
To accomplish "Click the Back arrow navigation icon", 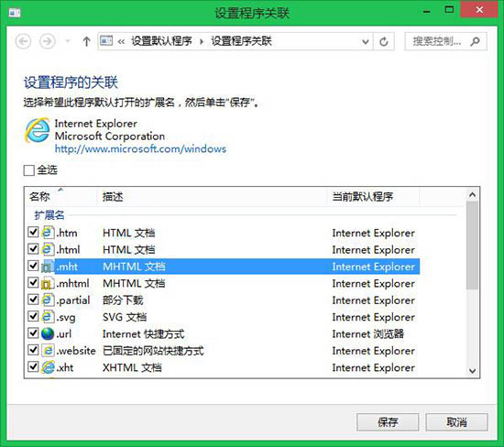I will [x=23, y=41].
